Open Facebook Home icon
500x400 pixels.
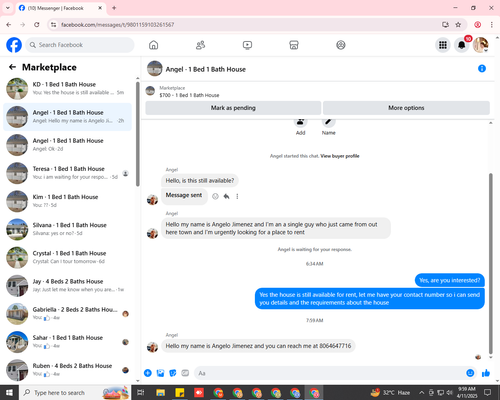(153, 45)
